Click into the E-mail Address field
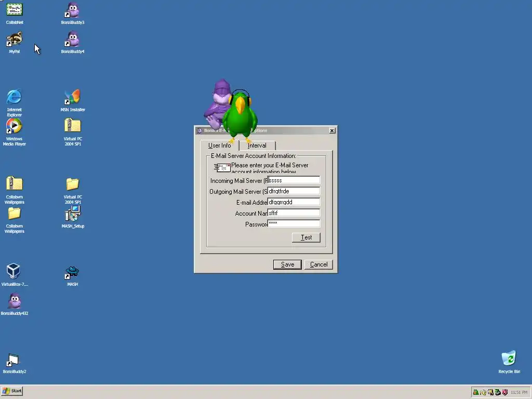The height and width of the screenshot is (399, 532). (294, 202)
